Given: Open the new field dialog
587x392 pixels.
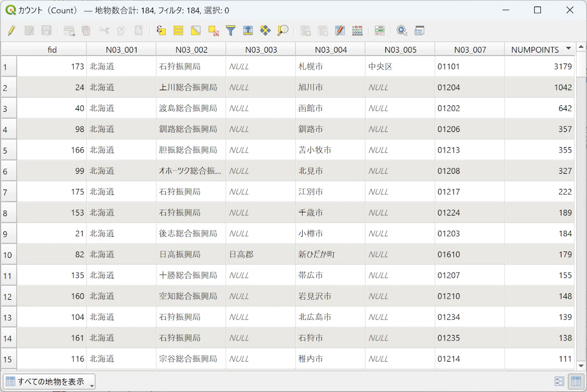Looking at the screenshot, I should tap(305, 31).
